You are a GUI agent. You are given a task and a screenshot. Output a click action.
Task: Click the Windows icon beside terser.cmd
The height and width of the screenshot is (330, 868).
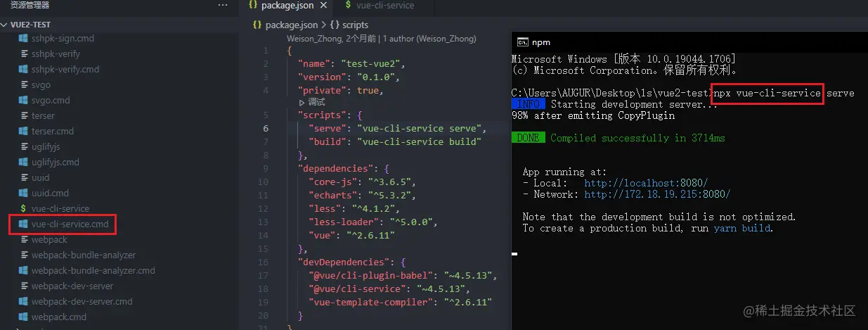click(23, 131)
